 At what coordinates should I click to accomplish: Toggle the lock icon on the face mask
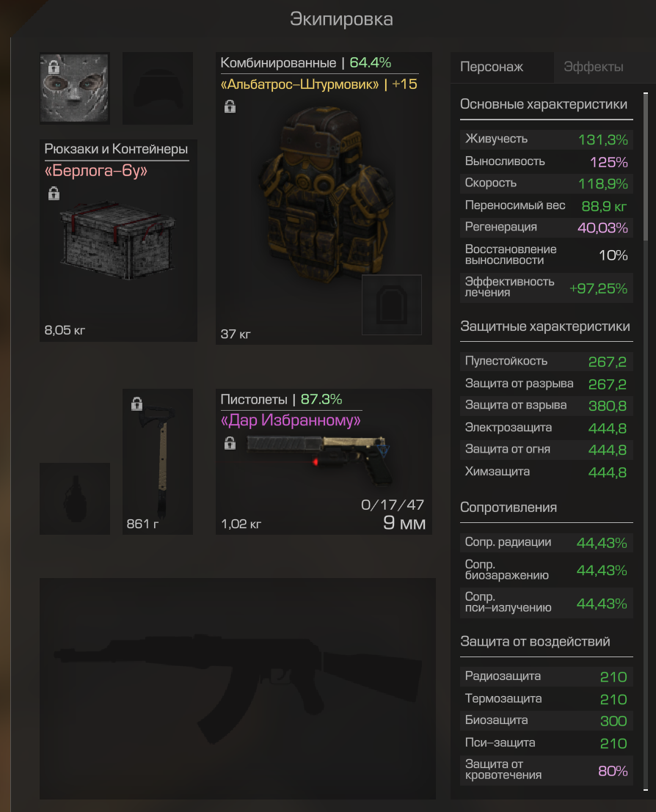point(54,67)
